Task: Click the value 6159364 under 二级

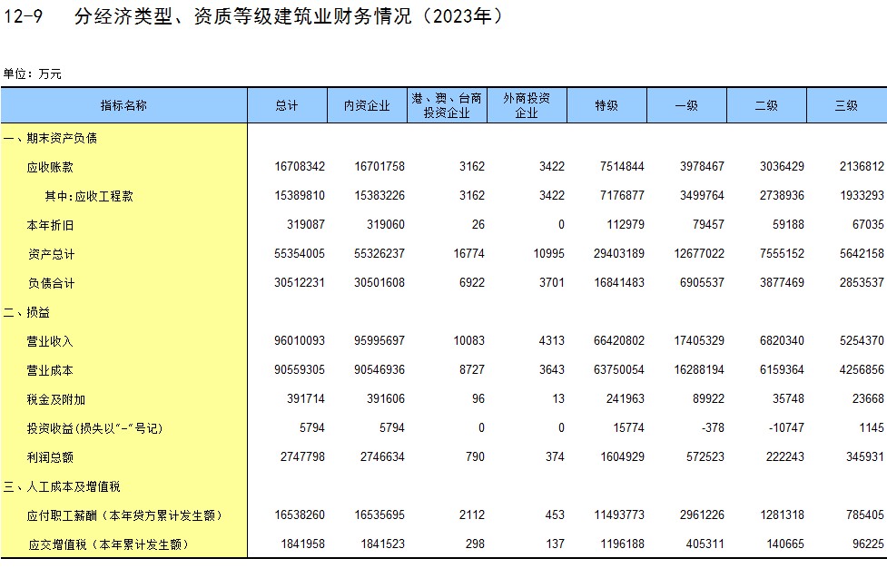Action: (x=782, y=369)
